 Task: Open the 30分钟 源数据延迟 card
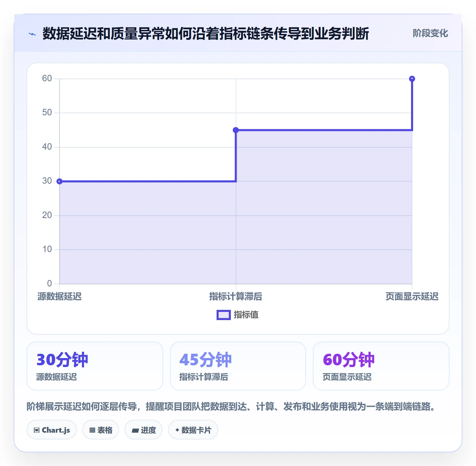(x=95, y=366)
